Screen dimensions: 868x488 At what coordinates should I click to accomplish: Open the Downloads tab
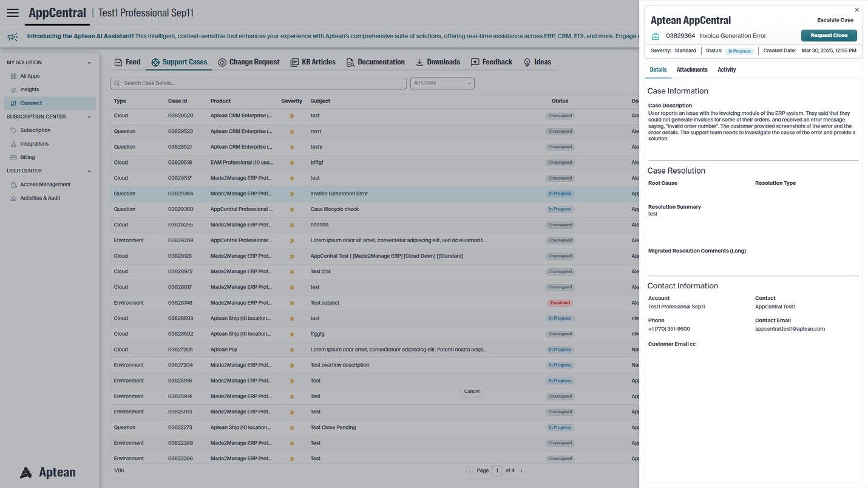coord(438,62)
